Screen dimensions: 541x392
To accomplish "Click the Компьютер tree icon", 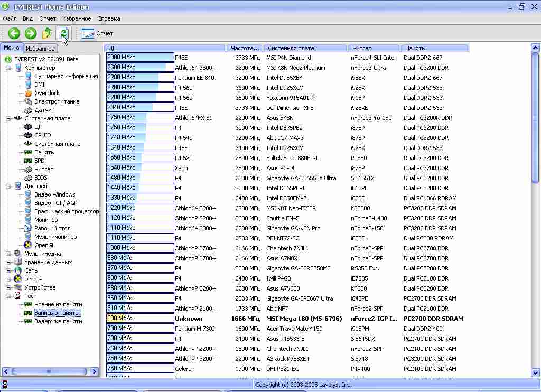I will (x=18, y=68).
